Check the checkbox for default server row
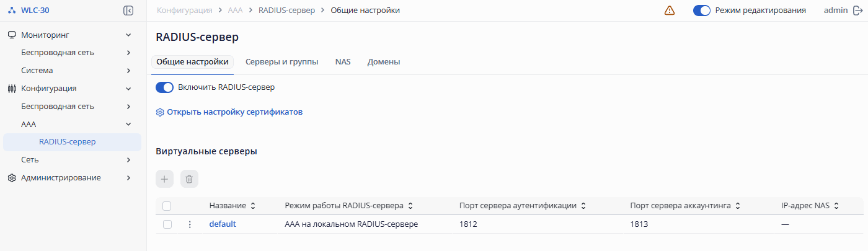Screen dimensions: 868x251 167,224
